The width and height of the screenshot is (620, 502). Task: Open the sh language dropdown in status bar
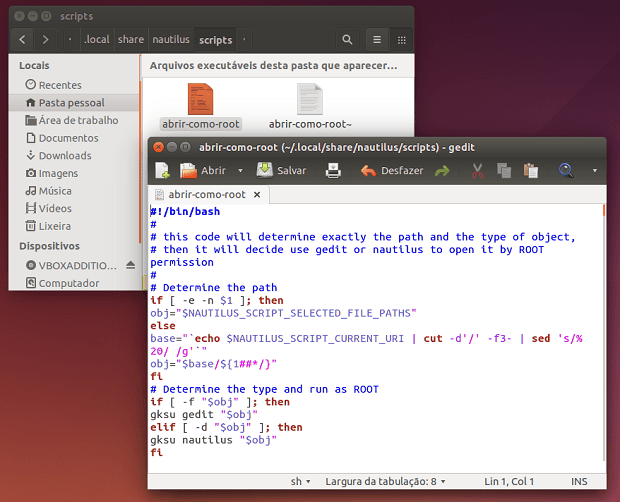coord(301,481)
